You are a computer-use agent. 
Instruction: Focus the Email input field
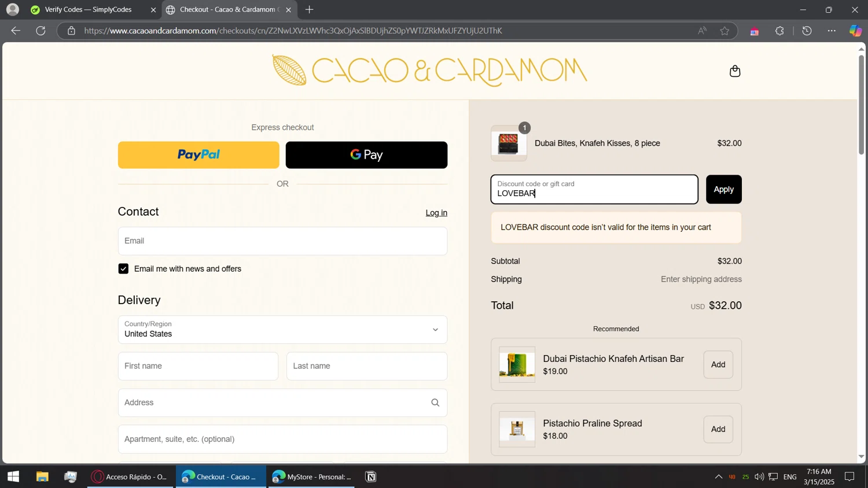click(x=282, y=241)
